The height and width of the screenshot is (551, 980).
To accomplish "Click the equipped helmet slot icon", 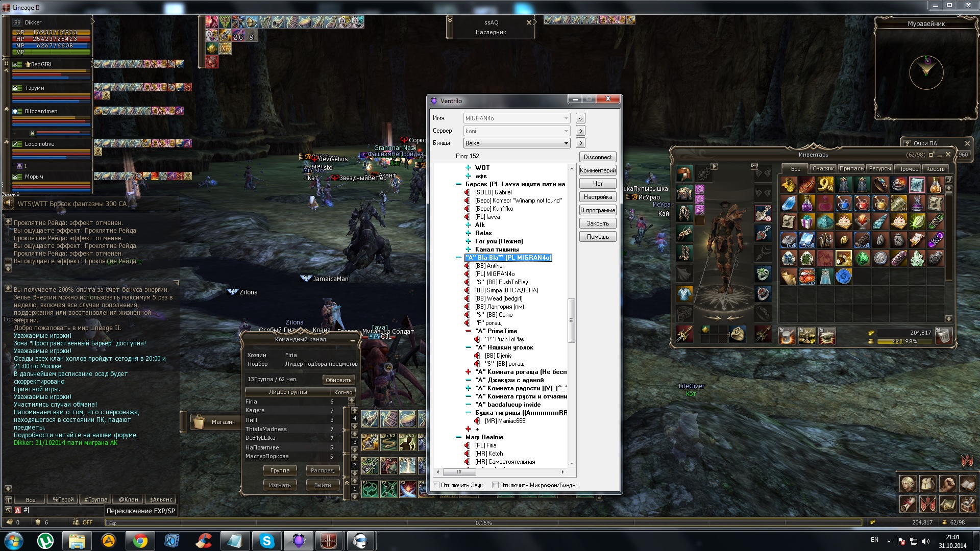I will coord(684,173).
